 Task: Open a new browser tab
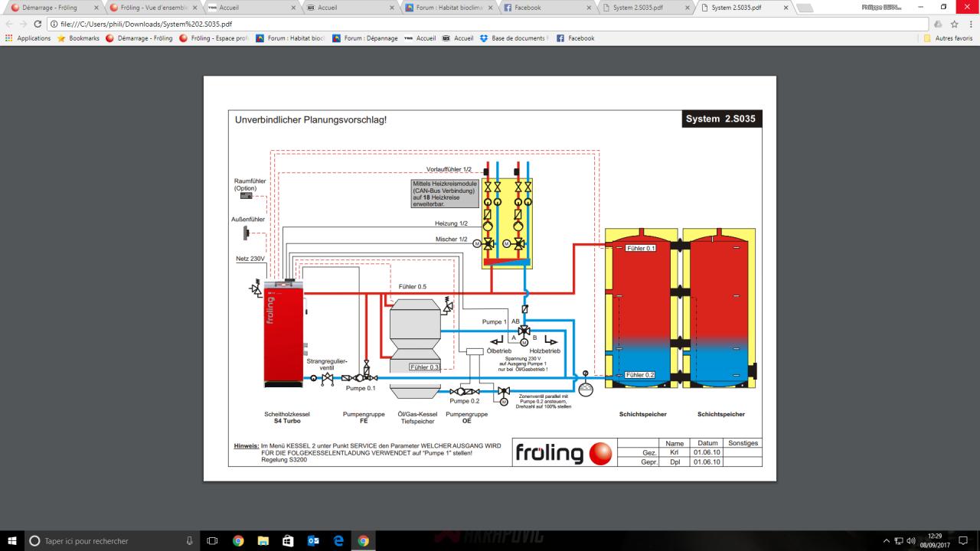click(x=805, y=8)
